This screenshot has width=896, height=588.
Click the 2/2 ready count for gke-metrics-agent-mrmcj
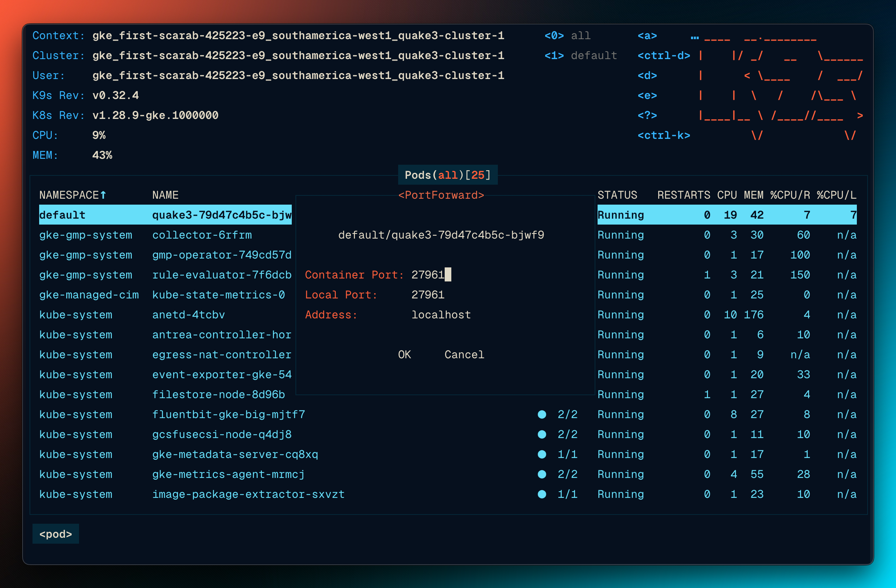tap(567, 474)
